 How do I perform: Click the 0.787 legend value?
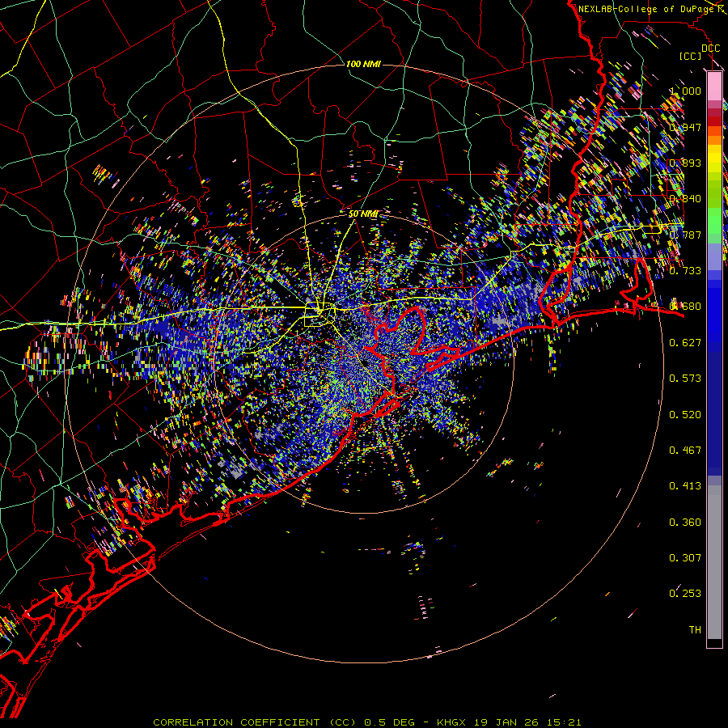tap(685, 235)
